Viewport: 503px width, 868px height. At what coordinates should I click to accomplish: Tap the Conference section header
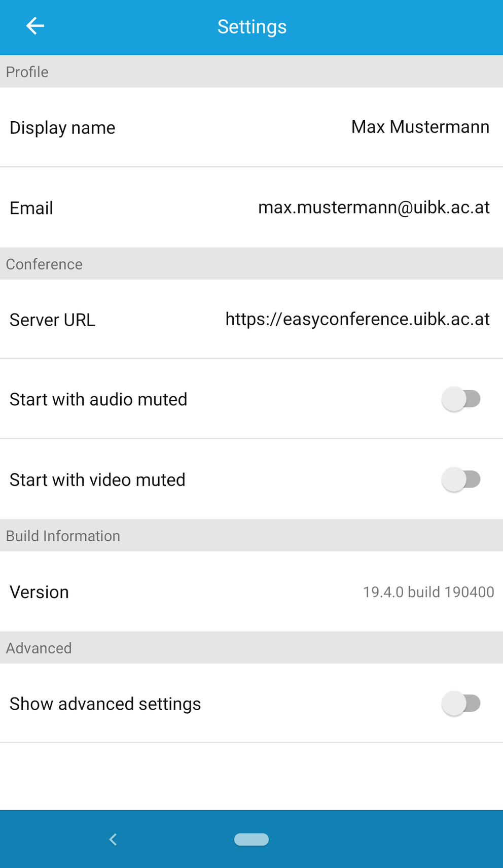[x=44, y=264]
